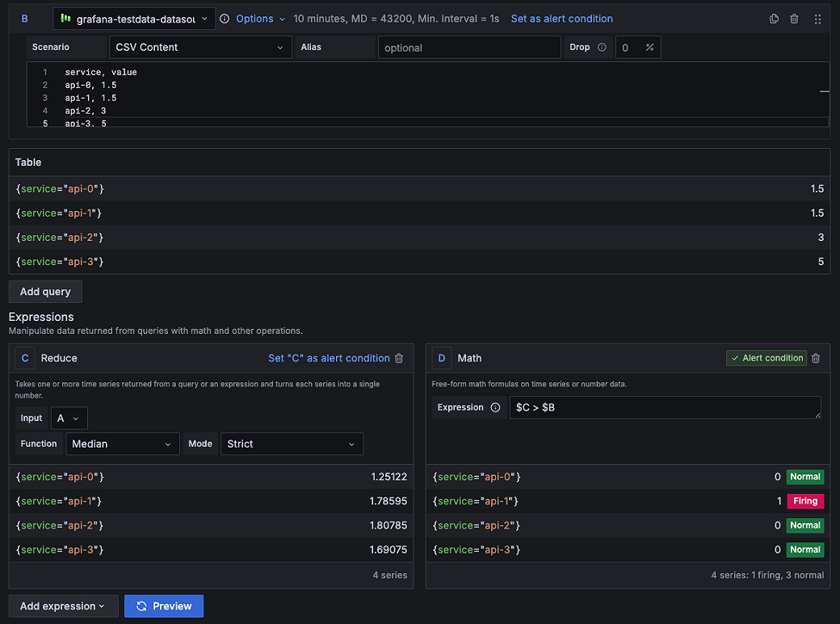Click the optional Alias input field
This screenshot has width=840, height=624.
click(468, 47)
